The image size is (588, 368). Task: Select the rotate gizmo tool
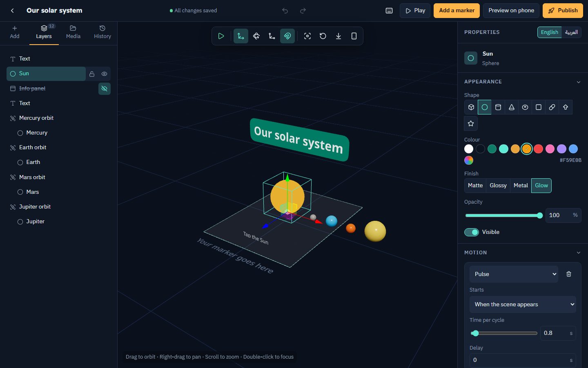click(256, 36)
